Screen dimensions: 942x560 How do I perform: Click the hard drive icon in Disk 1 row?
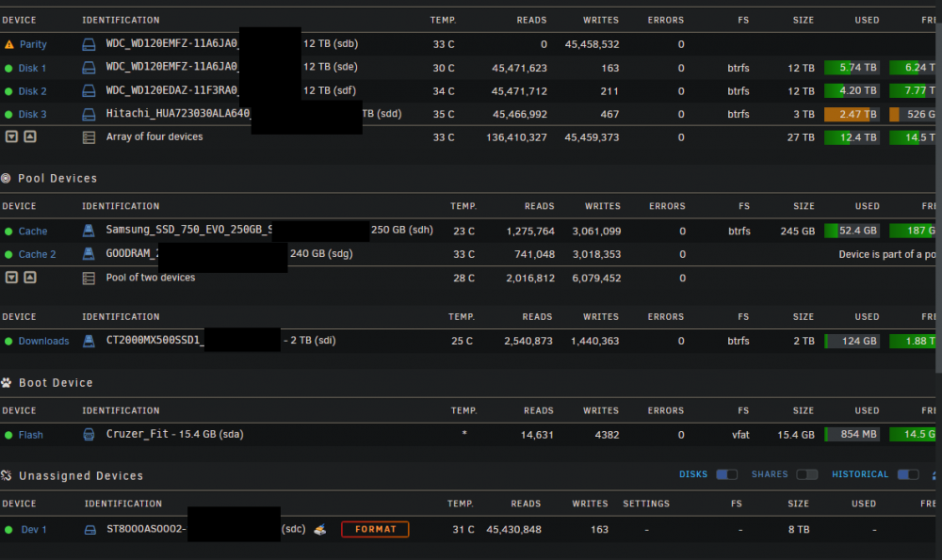click(x=89, y=68)
